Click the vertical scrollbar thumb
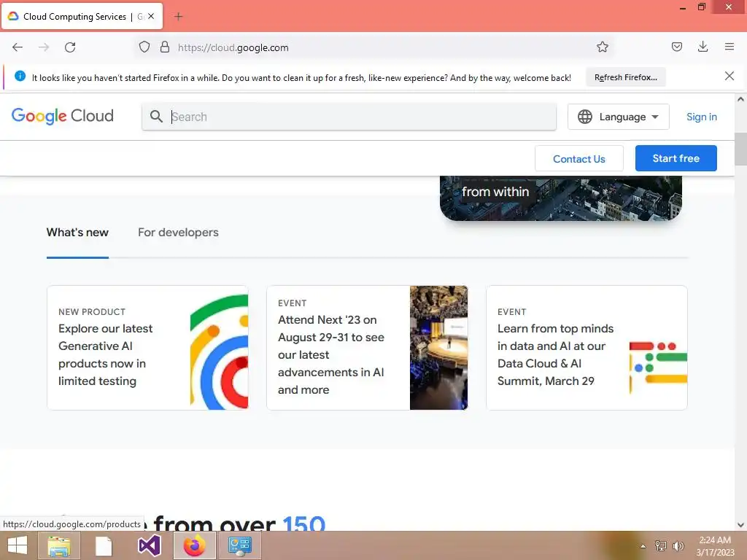The height and width of the screenshot is (560, 747). click(740, 149)
